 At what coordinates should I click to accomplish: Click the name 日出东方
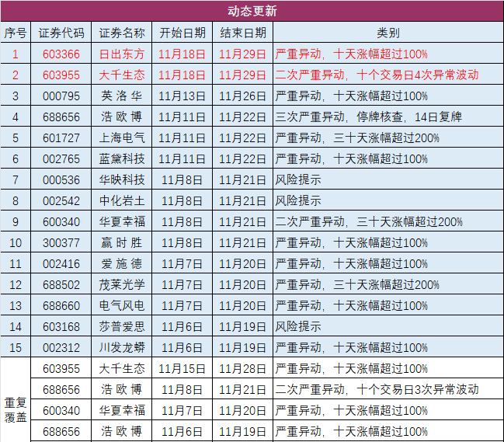[x=121, y=54]
